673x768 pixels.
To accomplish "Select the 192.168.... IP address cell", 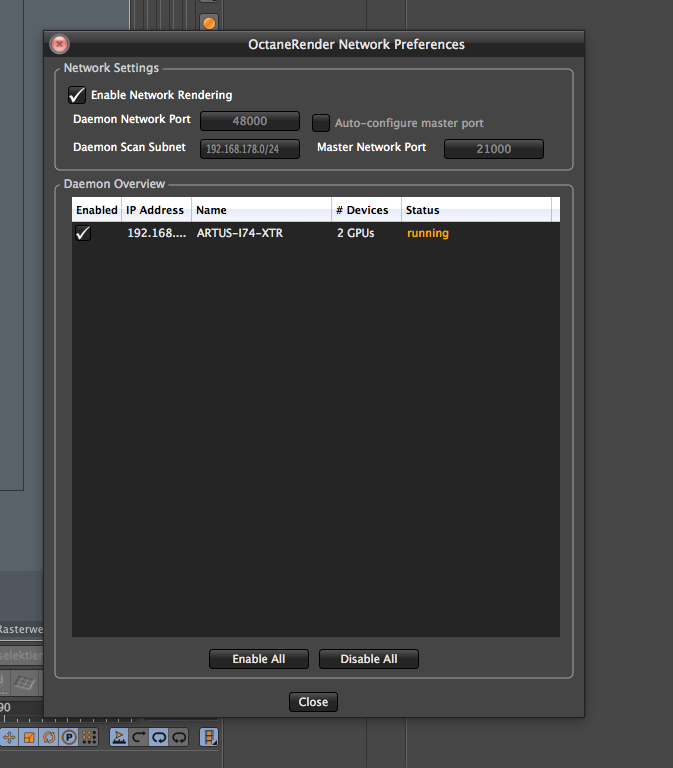I will click(x=157, y=233).
